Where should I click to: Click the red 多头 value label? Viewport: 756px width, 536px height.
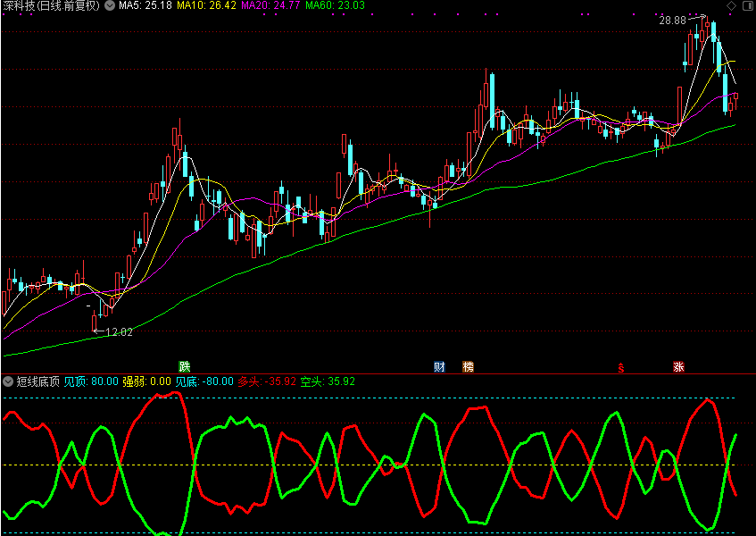[x=266, y=381]
